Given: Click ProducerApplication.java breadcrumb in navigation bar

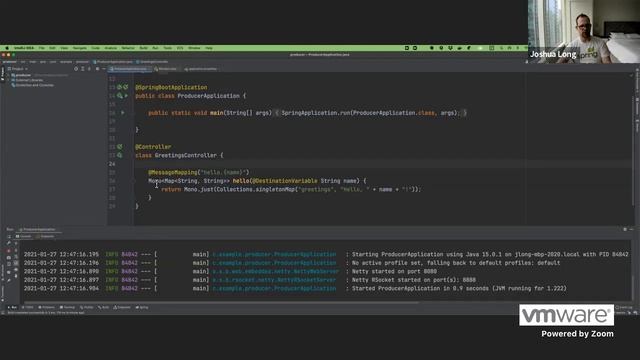Looking at the screenshot, I should [x=113, y=62].
